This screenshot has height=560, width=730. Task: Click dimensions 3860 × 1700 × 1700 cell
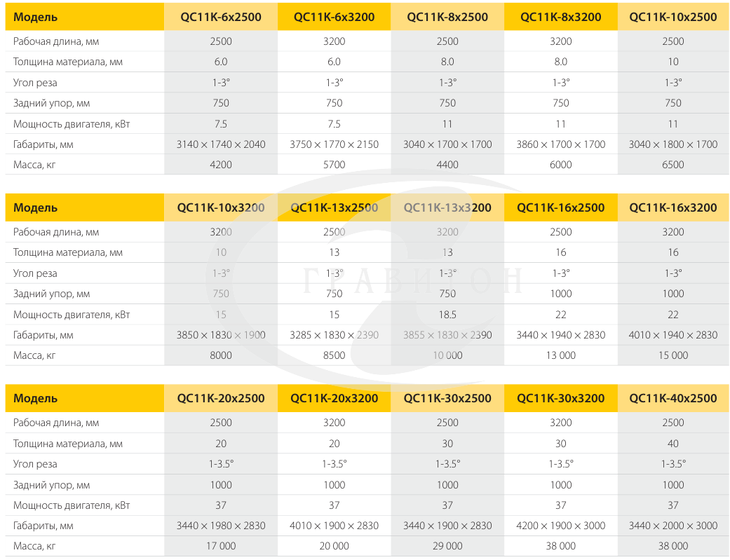pos(560,144)
